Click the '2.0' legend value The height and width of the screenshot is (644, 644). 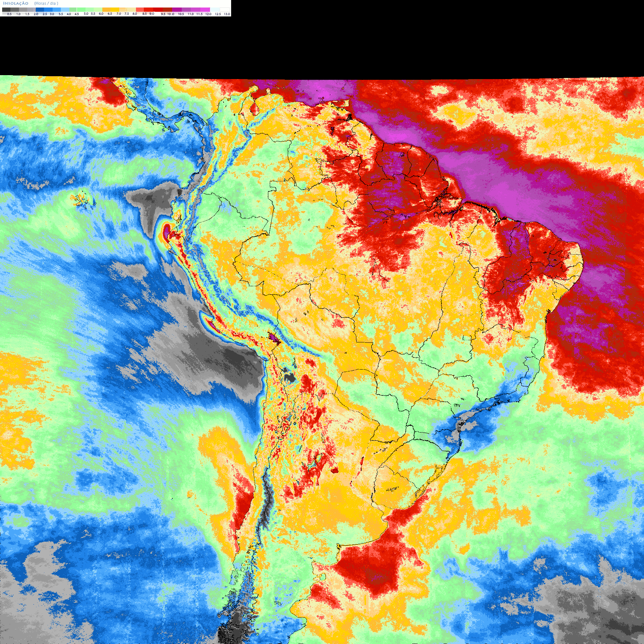click(x=36, y=14)
